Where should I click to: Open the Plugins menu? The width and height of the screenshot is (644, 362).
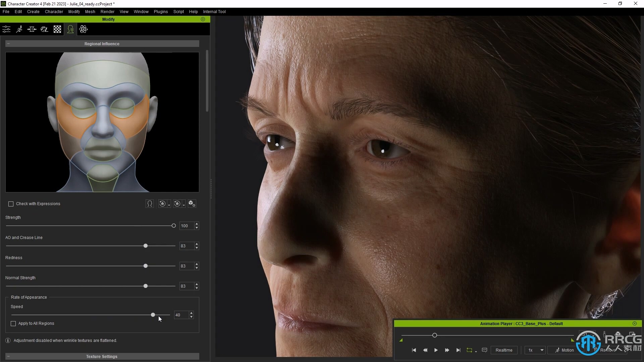[161, 11]
